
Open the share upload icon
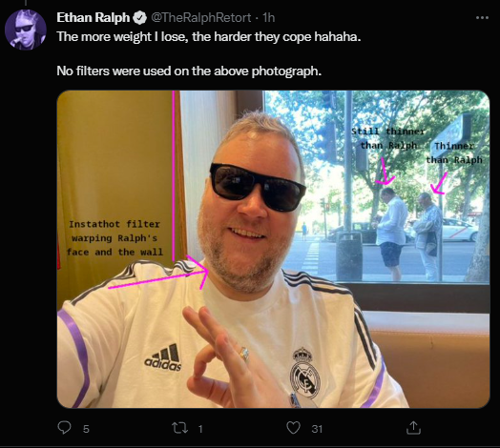coord(413,428)
